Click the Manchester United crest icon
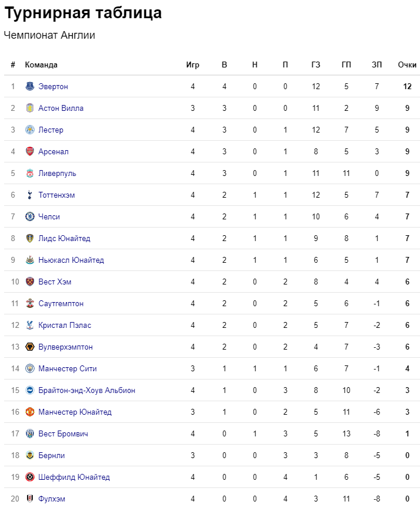Screen dimensions: 420x515 click(x=30, y=412)
